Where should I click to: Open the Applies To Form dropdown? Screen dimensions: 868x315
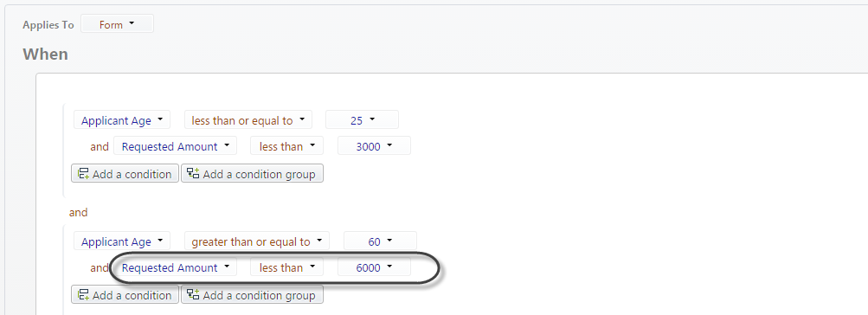(x=117, y=24)
